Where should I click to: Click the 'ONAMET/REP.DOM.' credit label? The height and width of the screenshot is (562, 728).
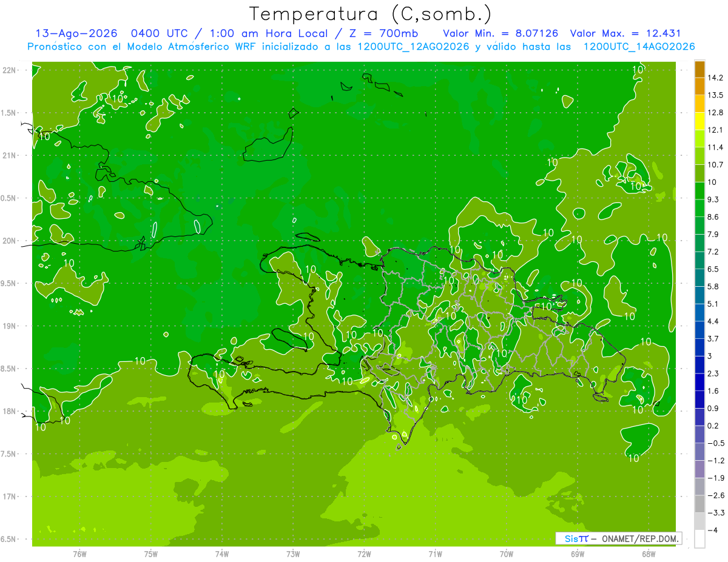pos(640,538)
